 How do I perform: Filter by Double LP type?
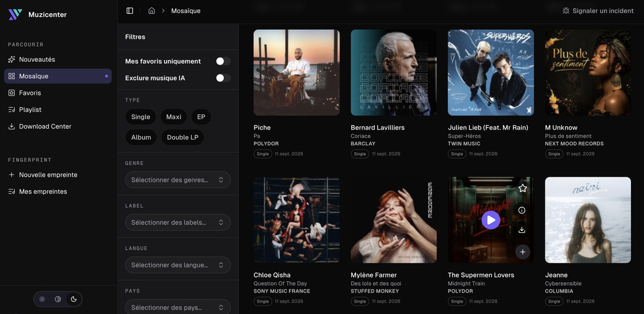[183, 137]
